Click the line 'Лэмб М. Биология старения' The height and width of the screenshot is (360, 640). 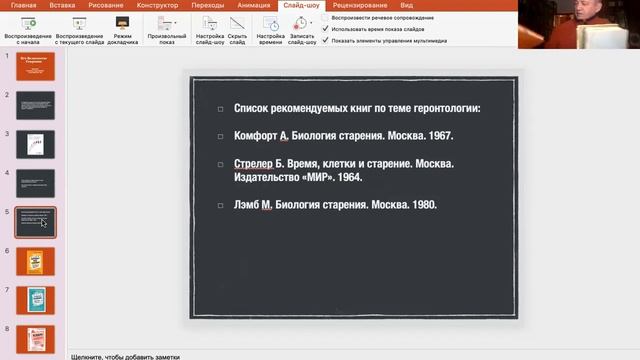point(335,204)
